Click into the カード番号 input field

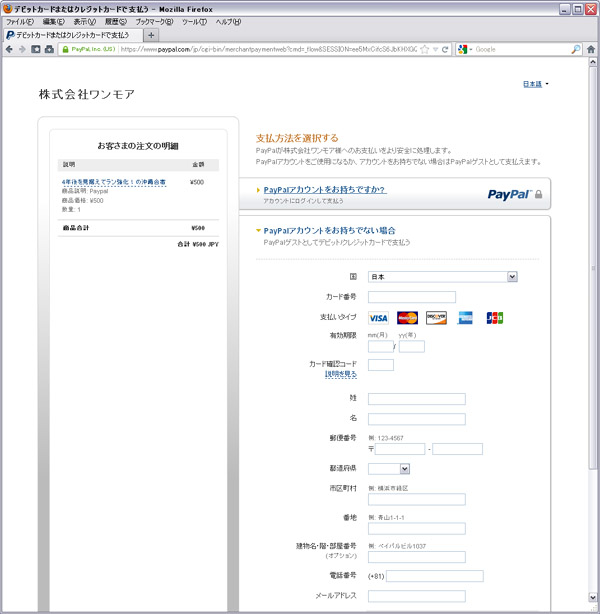411,297
